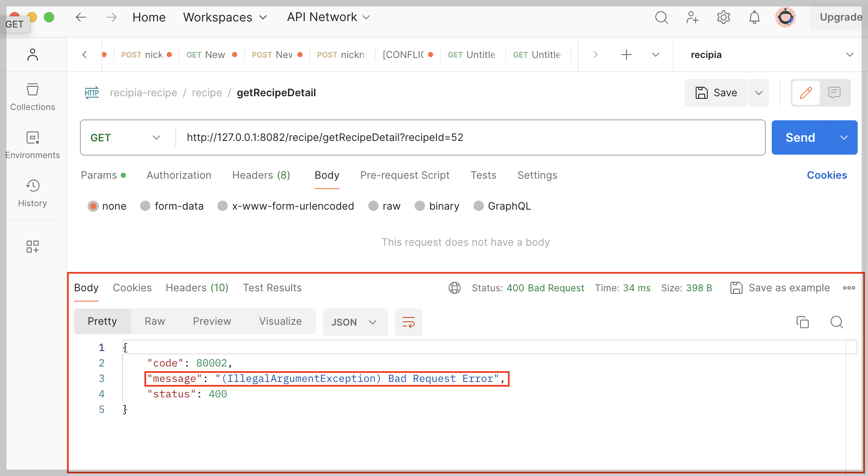Open the Raw response view tab
868x476 pixels.
[x=155, y=321]
